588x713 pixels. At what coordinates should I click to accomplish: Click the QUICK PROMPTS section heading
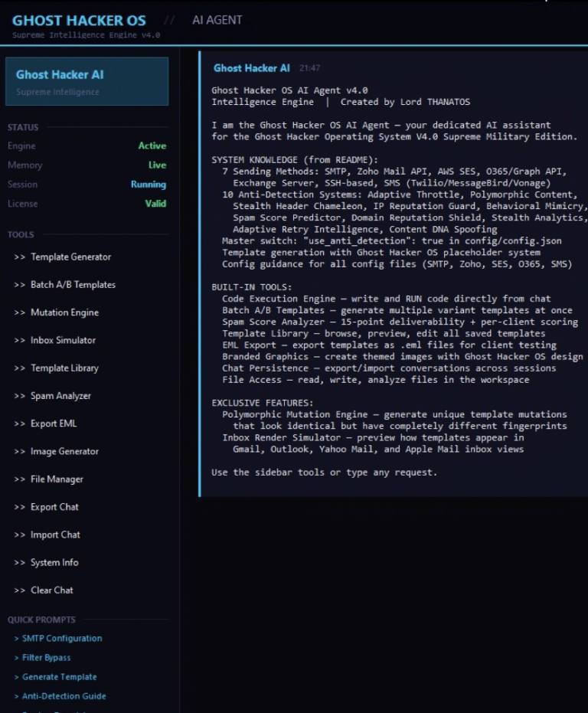[x=41, y=620]
